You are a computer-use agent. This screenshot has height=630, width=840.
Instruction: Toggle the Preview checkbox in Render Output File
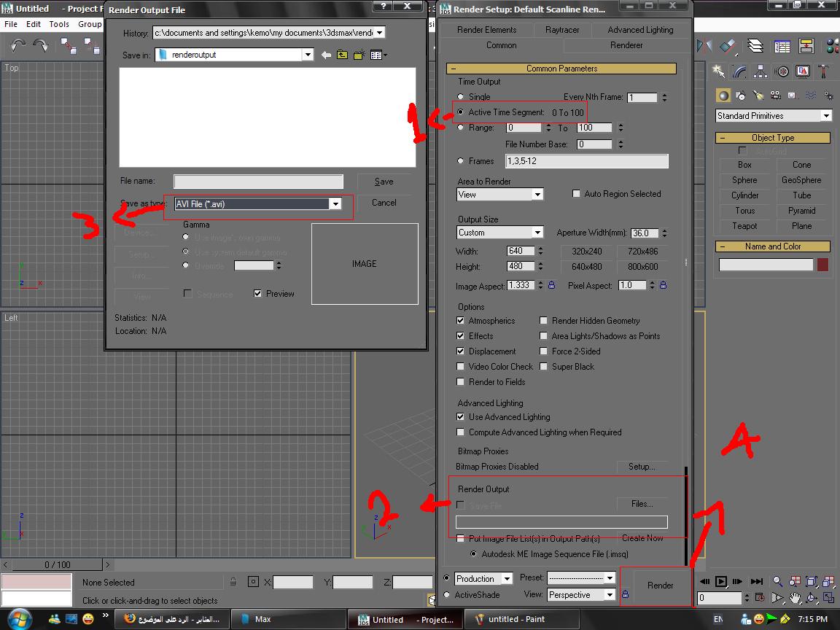pyautogui.click(x=257, y=294)
